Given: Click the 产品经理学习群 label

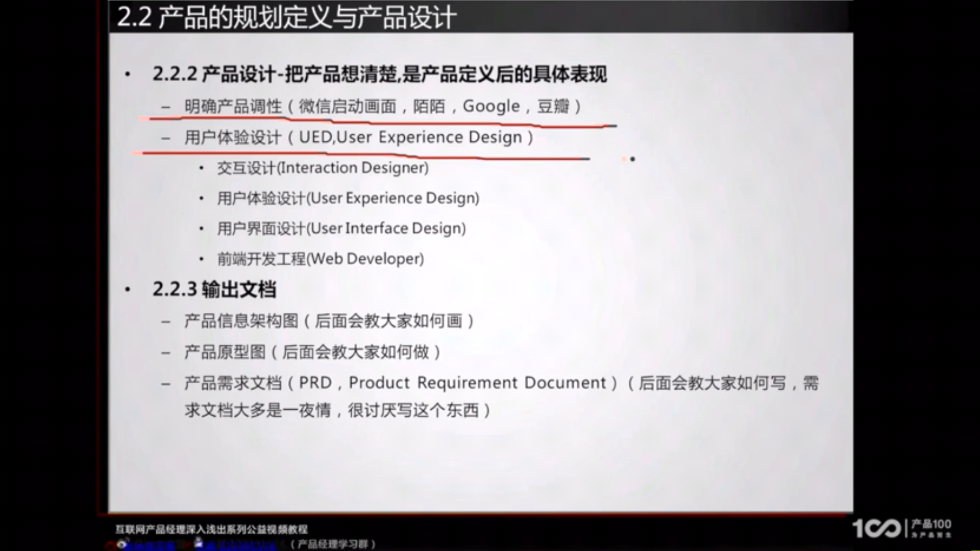Looking at the screenshot, I should click(333, 544).
